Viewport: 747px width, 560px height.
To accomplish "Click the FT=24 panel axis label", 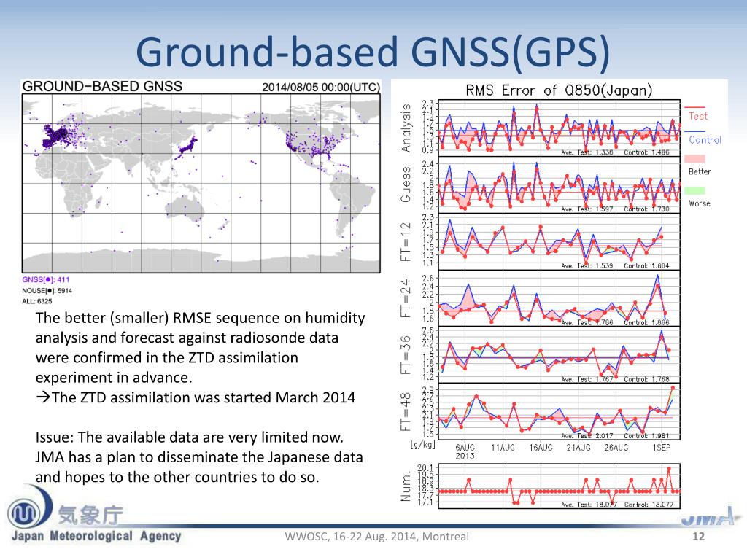I will click(x=406, y=298).
